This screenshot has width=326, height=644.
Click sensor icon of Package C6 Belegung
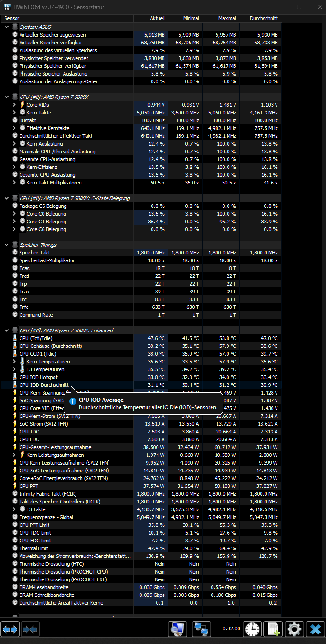pyautogui.click(x=15, y=206)
